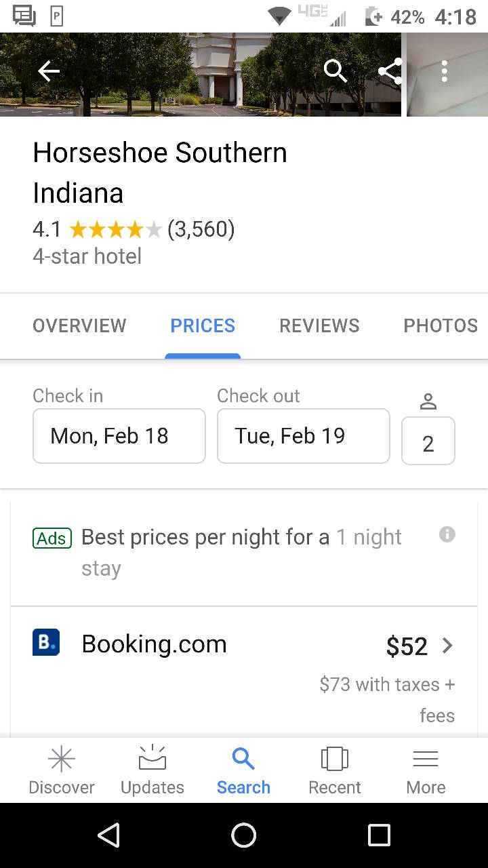Image resolution: width=488 pixels, height=868 pixels.
Task: Tap the share icon
Action: [390, 71]
